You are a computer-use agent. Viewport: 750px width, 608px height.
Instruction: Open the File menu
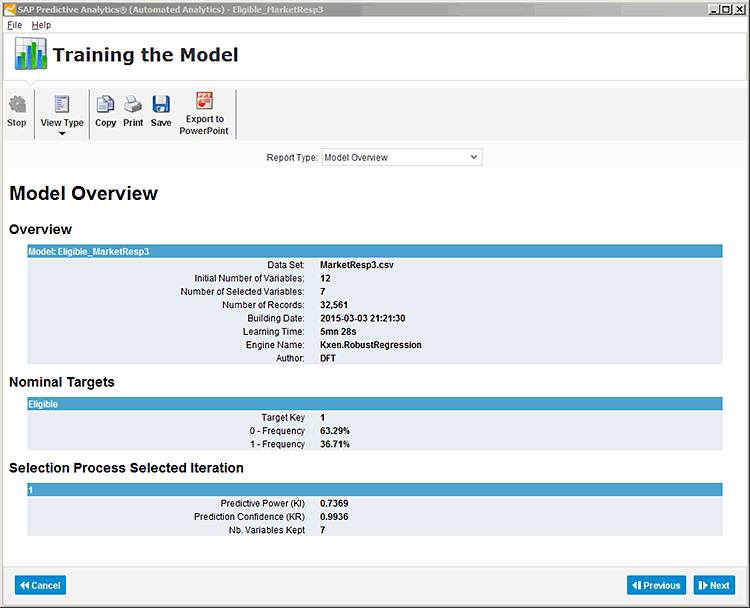tap(14, 25)
